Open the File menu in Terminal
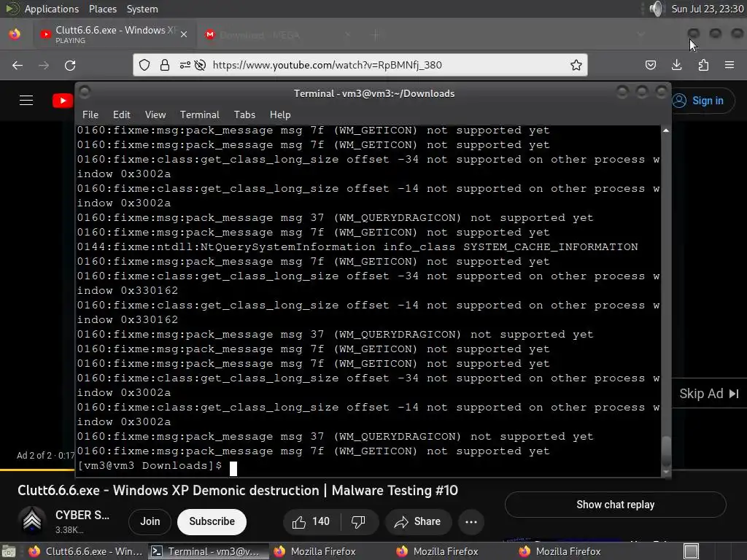This screenshot has width=747, height=560. (90, 114)
